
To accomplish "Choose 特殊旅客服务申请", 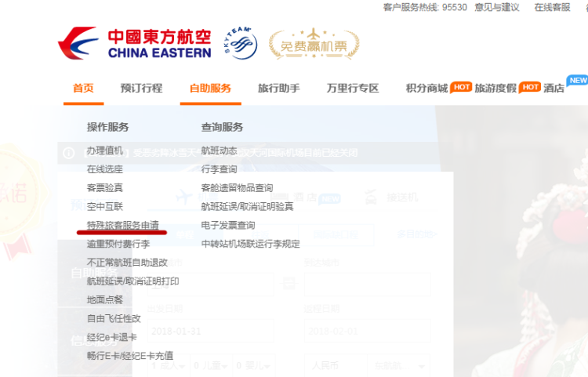I will click(123, 225).
